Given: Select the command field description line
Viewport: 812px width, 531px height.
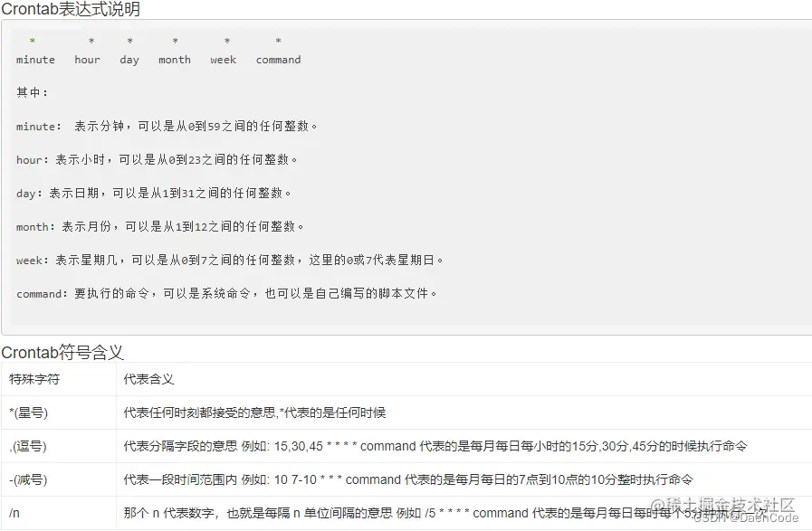Looking at the screenshot, I should [229, 293].
